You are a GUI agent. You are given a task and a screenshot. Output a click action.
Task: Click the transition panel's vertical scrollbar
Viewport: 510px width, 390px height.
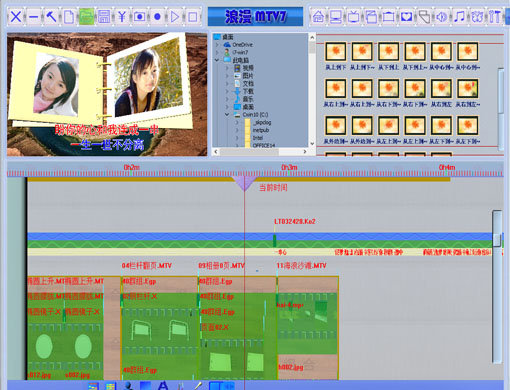pos(501,109)
